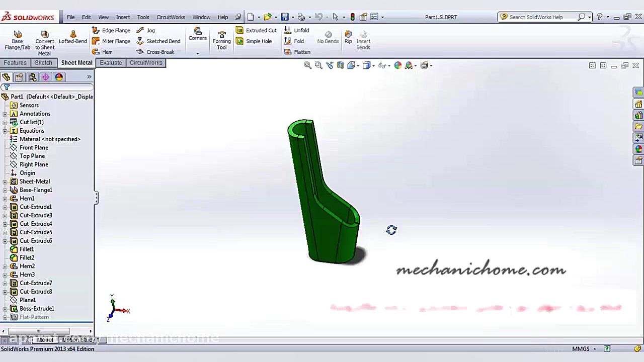Open the MMGS unit system dropdown

point(594,349)
